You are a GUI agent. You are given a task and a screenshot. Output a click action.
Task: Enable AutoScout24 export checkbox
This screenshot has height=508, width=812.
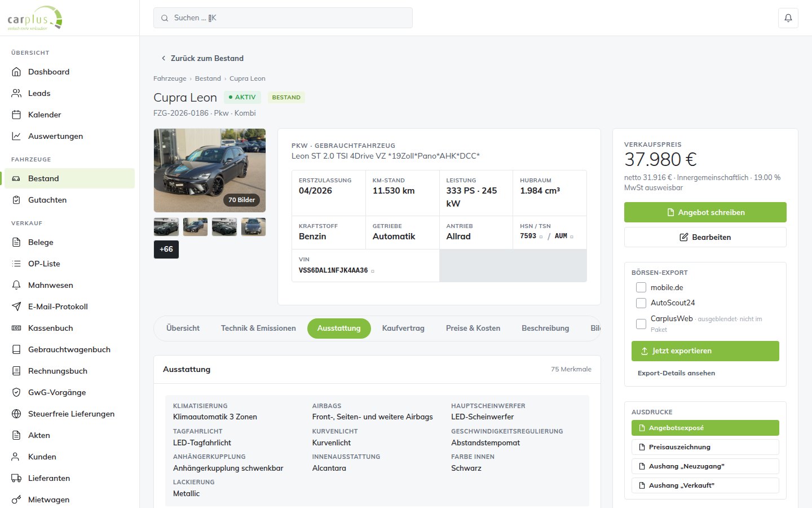click(641, 303)
